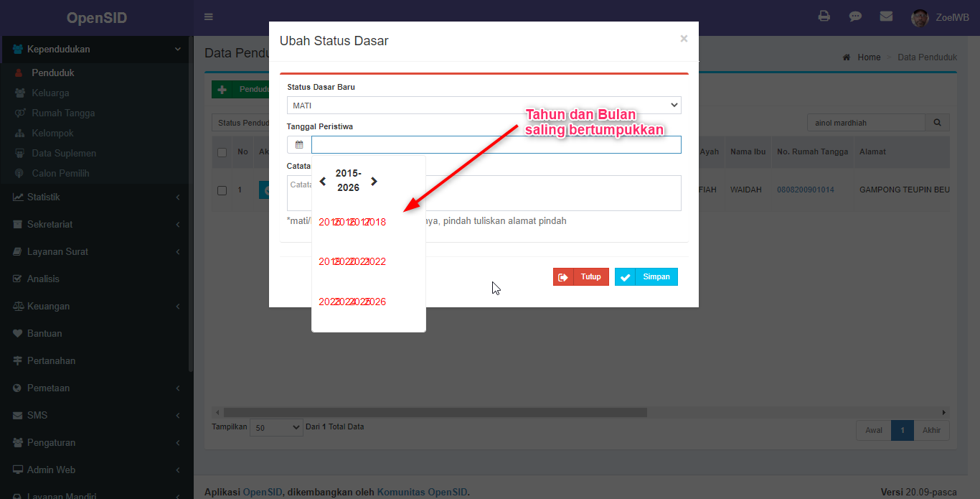Viewport: 980px width, 499px height.
Task: Collapse the Kependudukan menu
Action: (97, 50)
